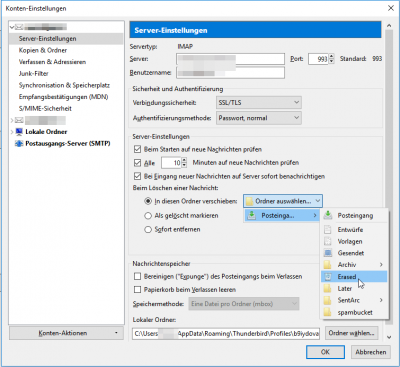Select Sofort entfernen radio button
Viewport: 400px width, 367px height.
coord(148,229)
